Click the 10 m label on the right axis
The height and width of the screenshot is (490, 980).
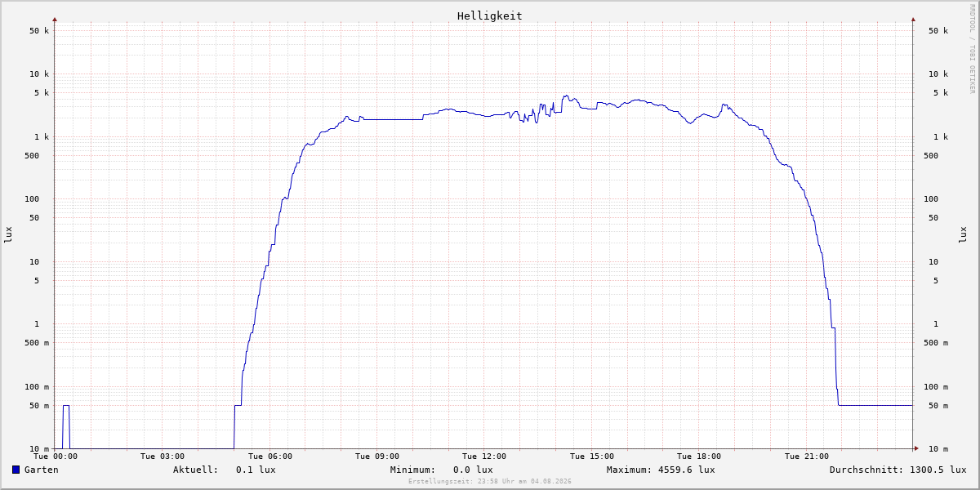coord(938,449)
